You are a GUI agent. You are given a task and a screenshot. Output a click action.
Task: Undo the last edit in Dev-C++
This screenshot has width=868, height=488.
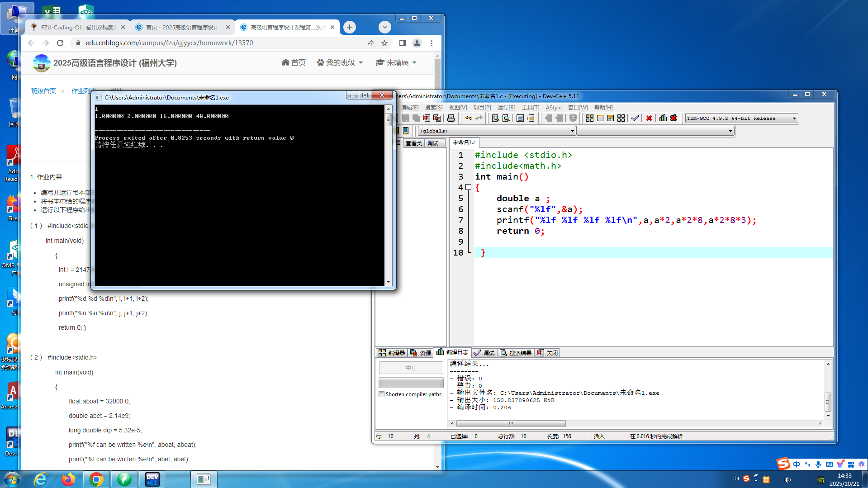pyautogui.click(x=469, y=118)
